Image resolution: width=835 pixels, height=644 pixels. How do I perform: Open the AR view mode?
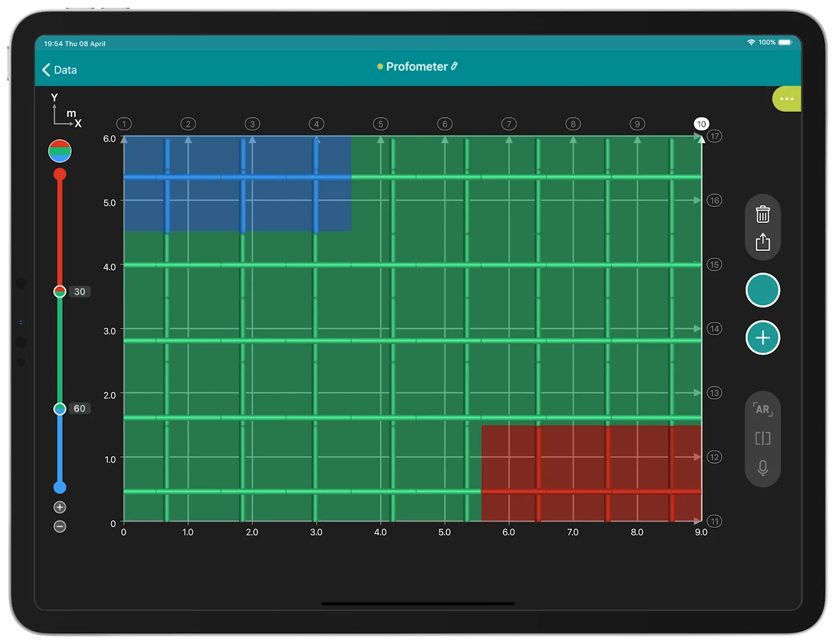(763, 409)
